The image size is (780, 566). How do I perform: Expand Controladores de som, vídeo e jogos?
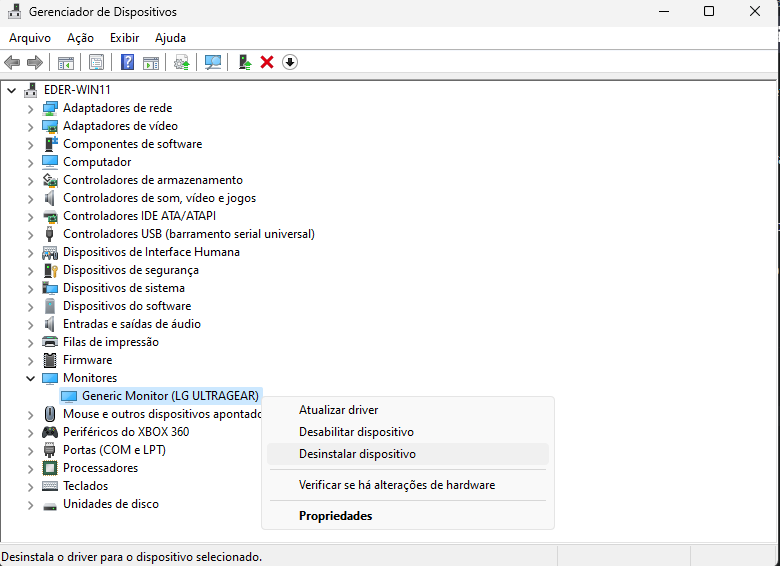[30, 199]
